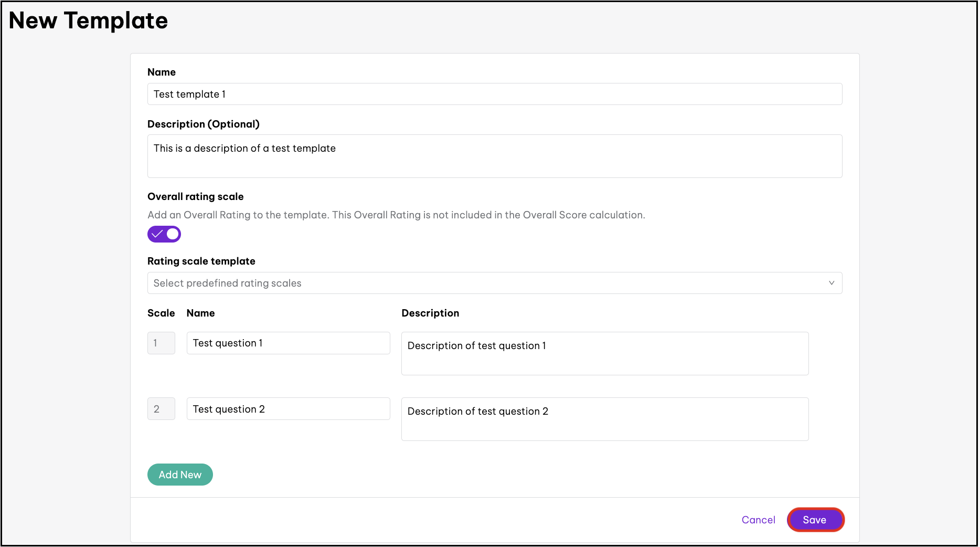Click the Overall Rating help text
Viewport: 980px width, 547px height.
396,215
